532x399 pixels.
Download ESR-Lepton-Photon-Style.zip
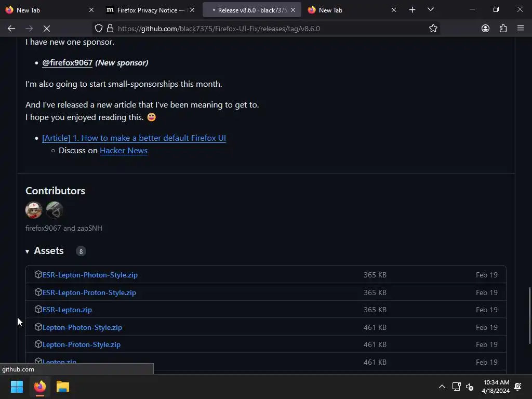(90, 275)
